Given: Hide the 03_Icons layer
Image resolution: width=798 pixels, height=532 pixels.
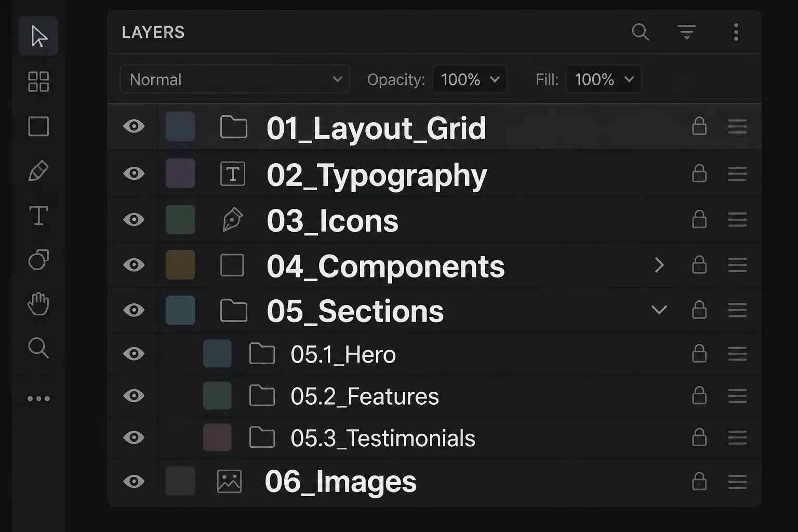Looking at the screenshot, I should (x=134, y=219).
